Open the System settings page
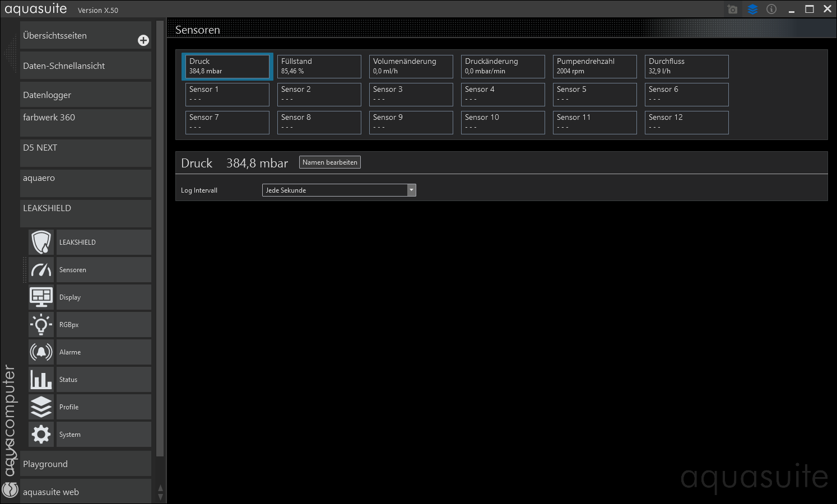Viewport: 837px width, 504px height. point(104,435)
